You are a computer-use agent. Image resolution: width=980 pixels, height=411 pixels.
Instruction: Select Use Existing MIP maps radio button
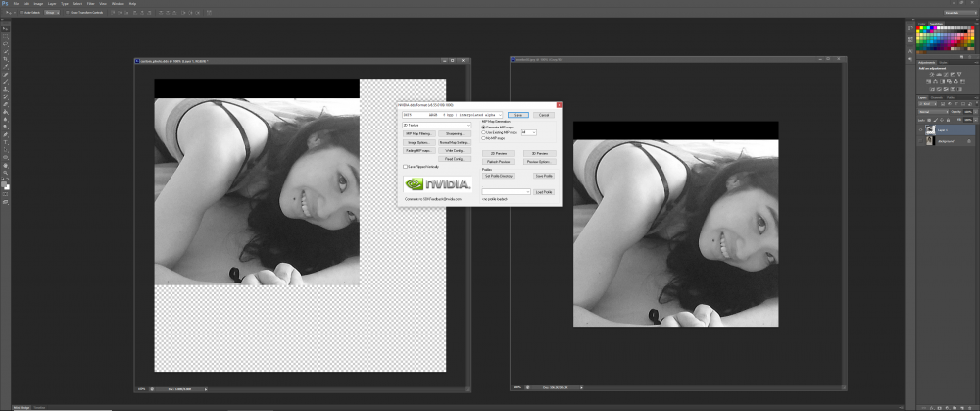(484, 132)
